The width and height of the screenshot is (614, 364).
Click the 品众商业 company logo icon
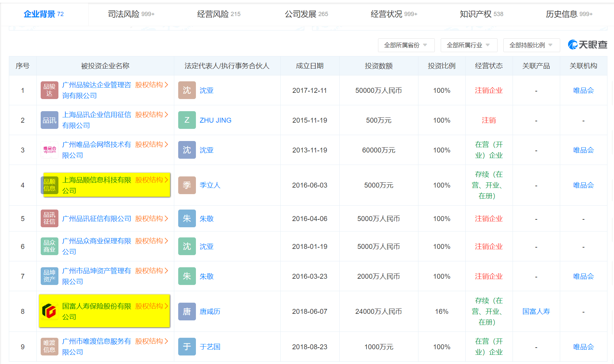click(50, 246)
